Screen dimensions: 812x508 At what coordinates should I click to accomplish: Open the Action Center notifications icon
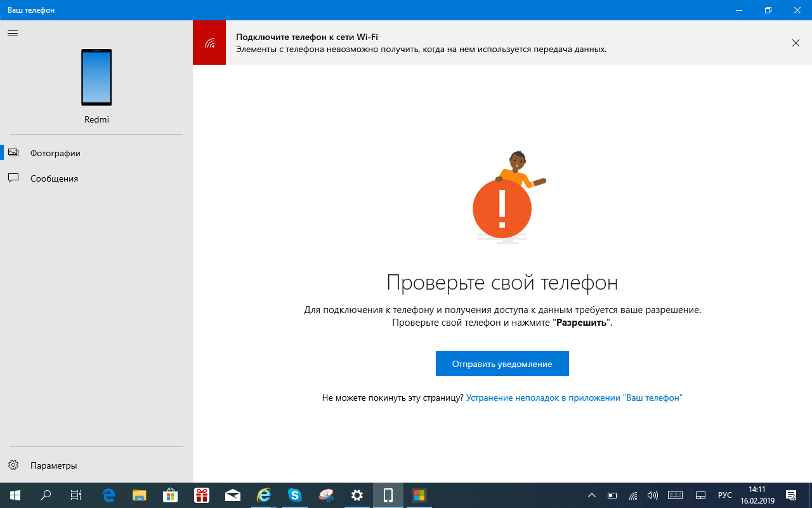(791, 495)
